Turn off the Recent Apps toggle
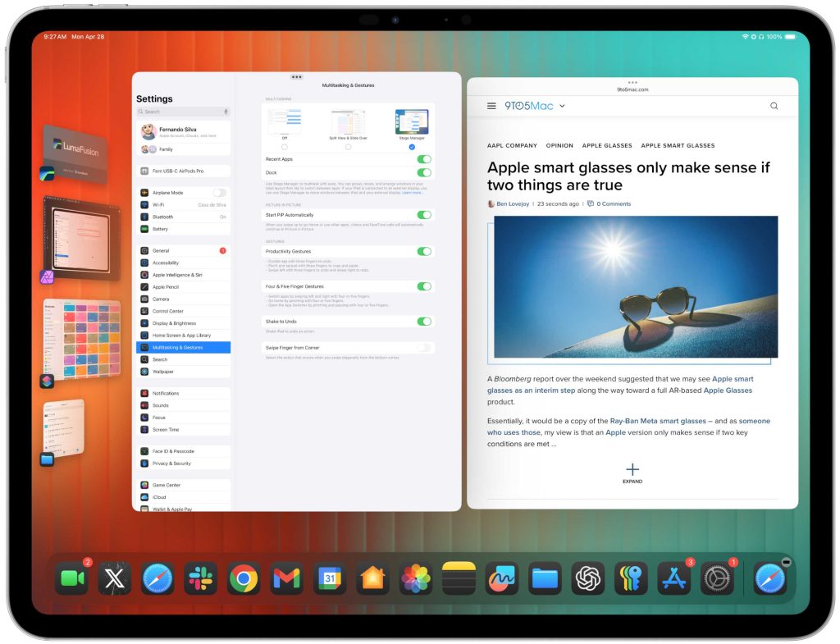This screenshot has width=840, height=644. click(x=424, y=159)
